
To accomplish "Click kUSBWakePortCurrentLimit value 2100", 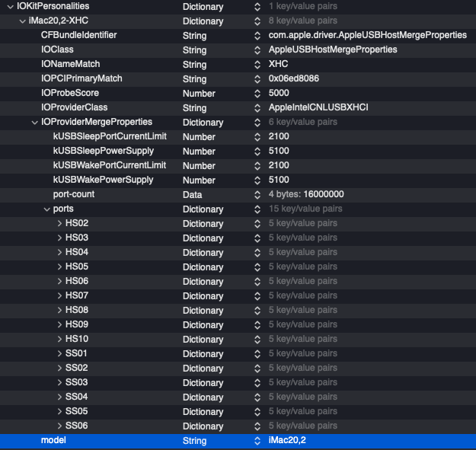I will [x=279, y=165].
